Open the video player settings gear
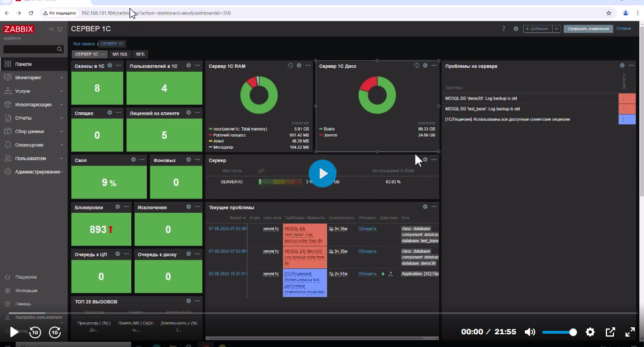The image size is (644, 347). [x=590, y=332]
